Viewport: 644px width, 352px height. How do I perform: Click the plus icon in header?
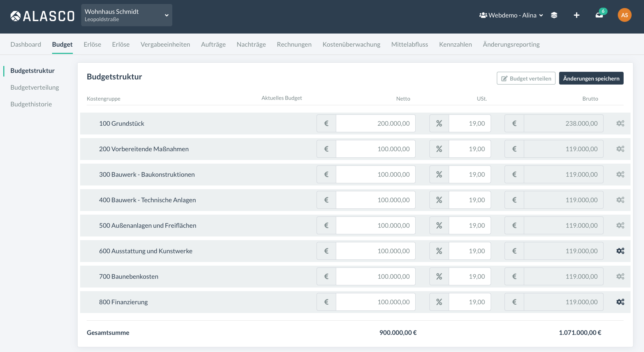[577, 15]
